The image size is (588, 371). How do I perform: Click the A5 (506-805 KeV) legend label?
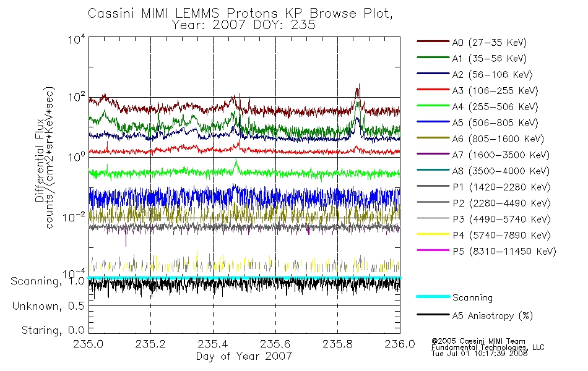pos(495,123)
